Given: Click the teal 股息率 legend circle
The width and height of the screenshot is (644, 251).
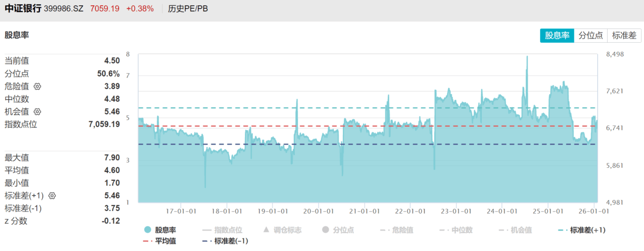Looking at the screenshot, I should click(x=147, y=230).
